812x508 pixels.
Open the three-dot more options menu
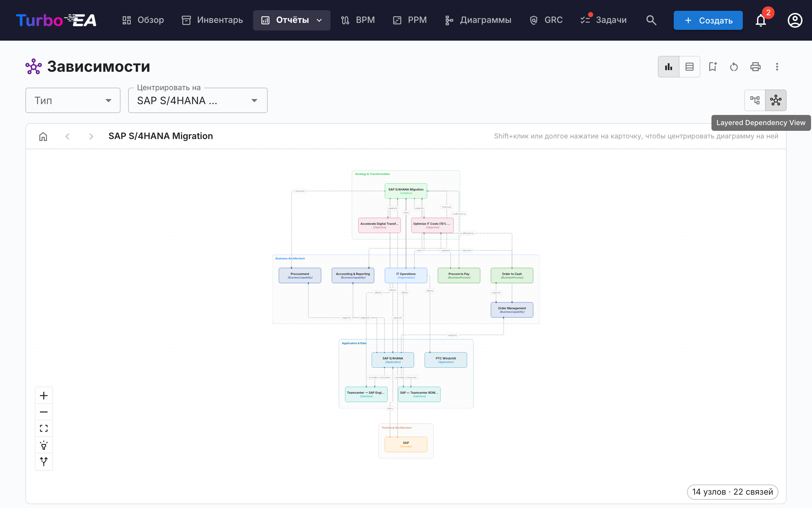click(x=777, y=67)
